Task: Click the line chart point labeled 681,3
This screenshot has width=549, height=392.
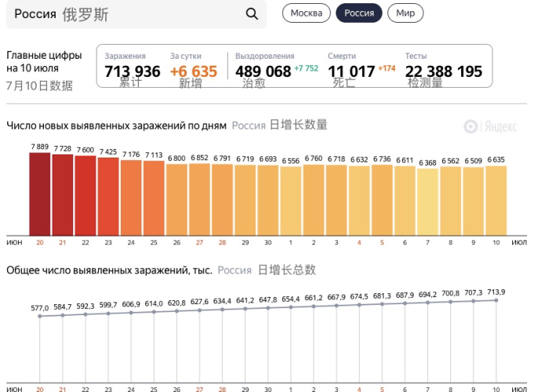Action: (382, 304)
